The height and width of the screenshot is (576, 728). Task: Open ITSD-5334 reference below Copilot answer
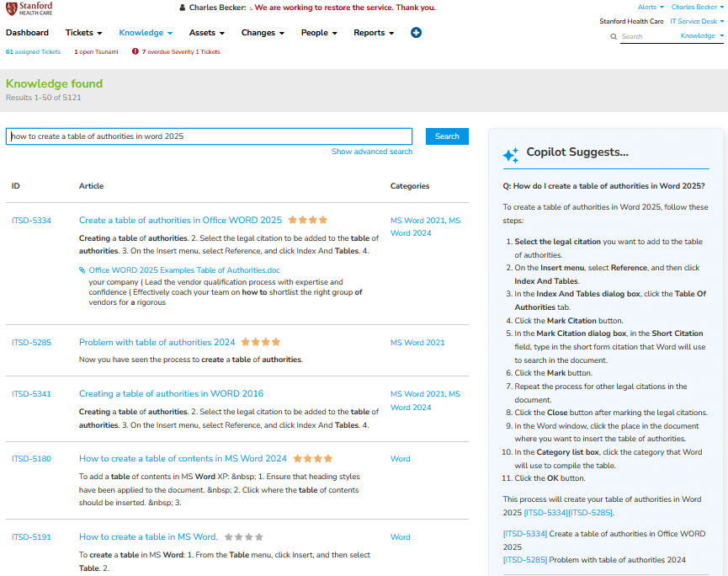point(525,534)
